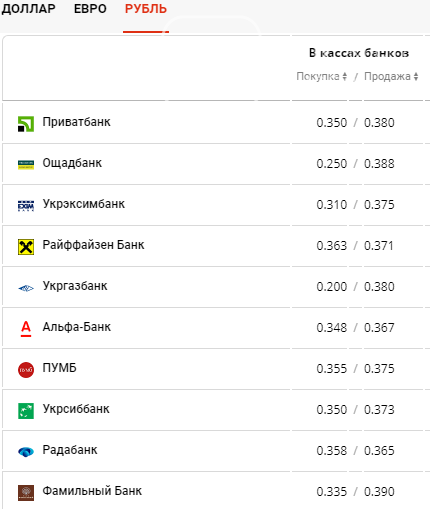430x509 pixels.
Task: Click the Ощадбанк logo icon
Action: tap(26, 165)
